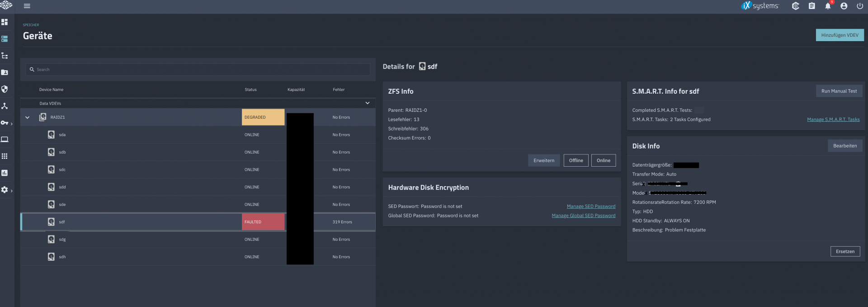Open the Virtualization laptop sidebar icon
The image size is (868, 307).
point(5,139)
